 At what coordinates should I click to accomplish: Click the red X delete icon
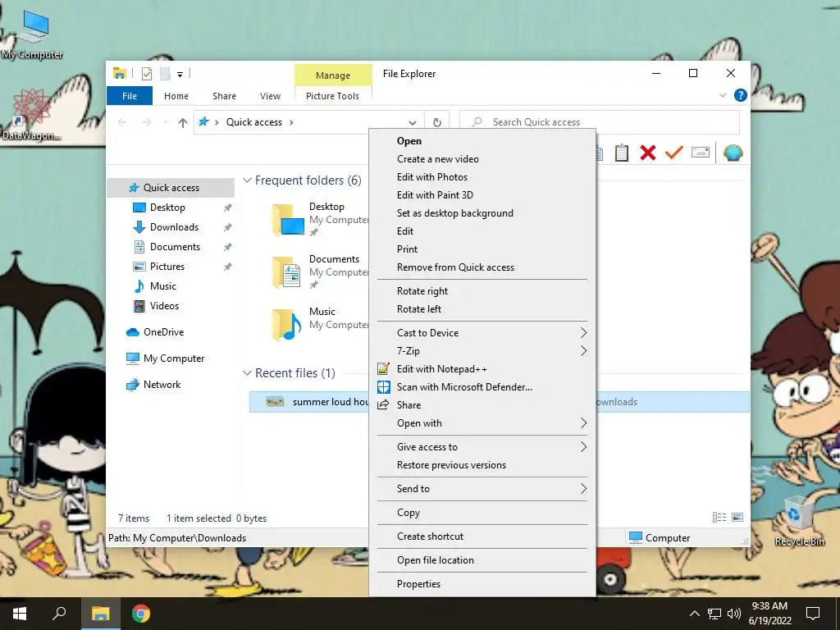coord(648,153)
